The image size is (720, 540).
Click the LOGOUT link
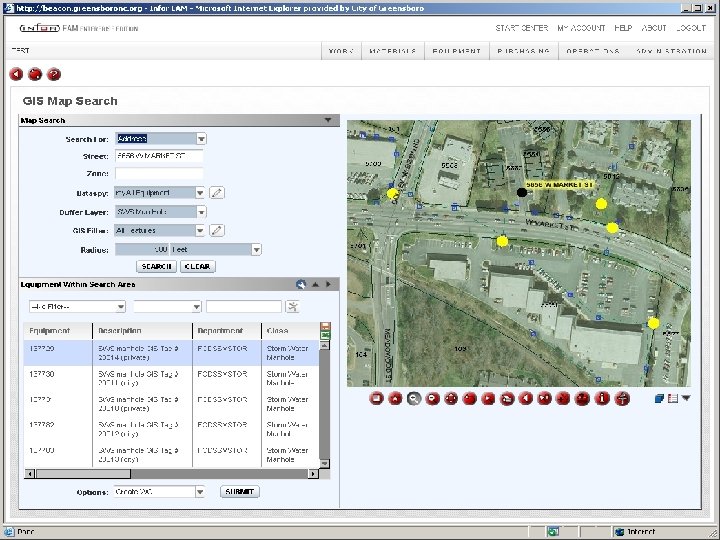[691, 28]
